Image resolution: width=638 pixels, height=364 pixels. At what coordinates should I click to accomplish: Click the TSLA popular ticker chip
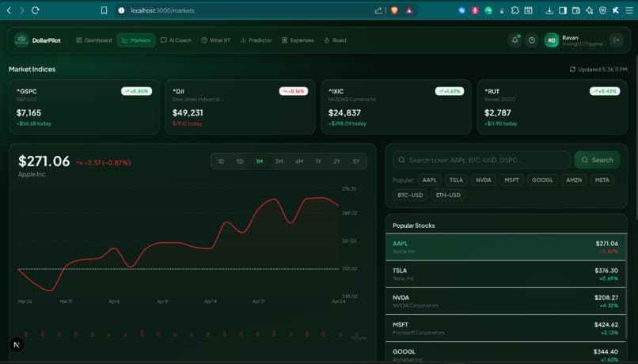[x=456, y=180]
